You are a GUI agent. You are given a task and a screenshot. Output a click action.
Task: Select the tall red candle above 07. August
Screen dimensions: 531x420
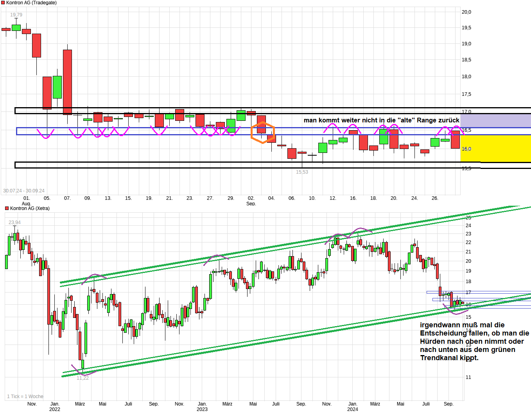click(x=67, y=82)
